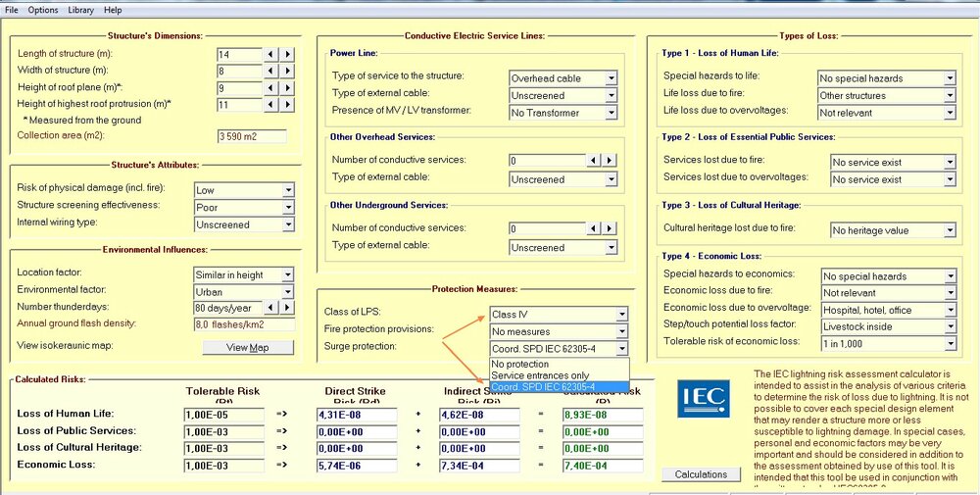Click Loss of Human Life calculated risk 8,93E-08
Viewport: 980px width, 495px height.
coord(603,415)
